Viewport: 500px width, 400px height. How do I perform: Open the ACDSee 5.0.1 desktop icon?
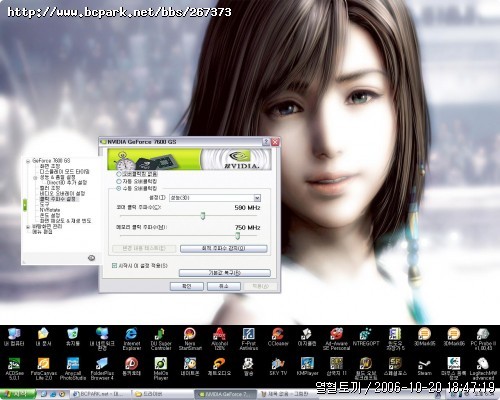pyautogui.click(x=14, y=369)
